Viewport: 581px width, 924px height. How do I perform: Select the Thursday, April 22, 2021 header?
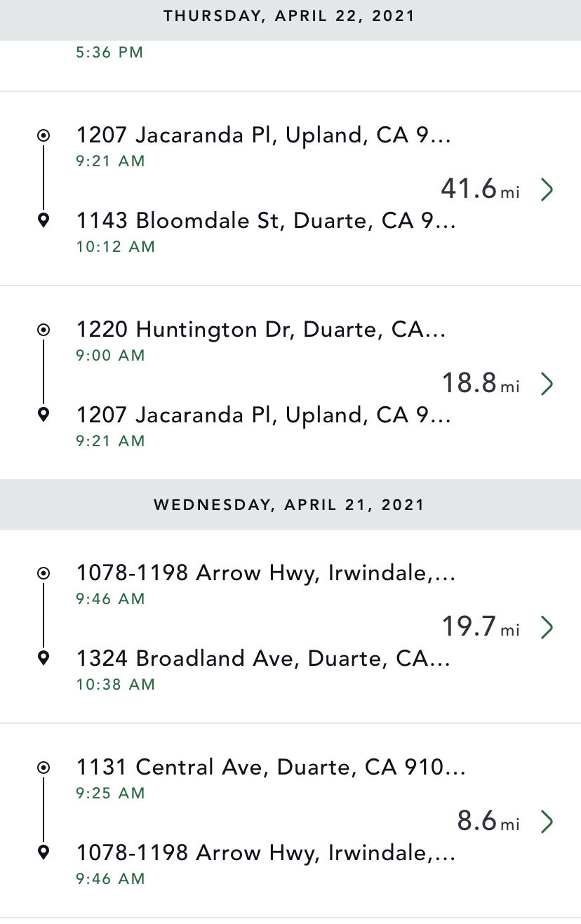click(x=290, y=16)
